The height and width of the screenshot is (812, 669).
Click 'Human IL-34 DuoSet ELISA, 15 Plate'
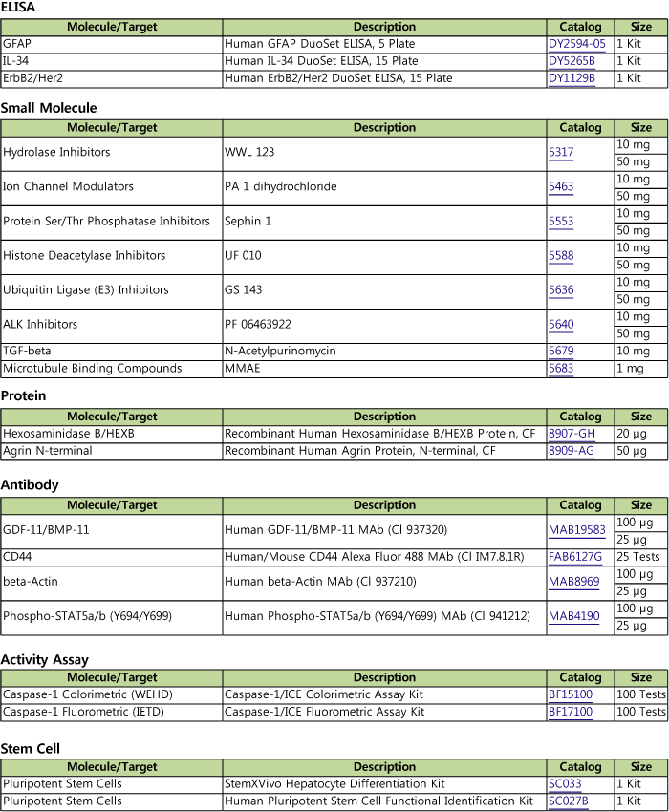(321, 61)
